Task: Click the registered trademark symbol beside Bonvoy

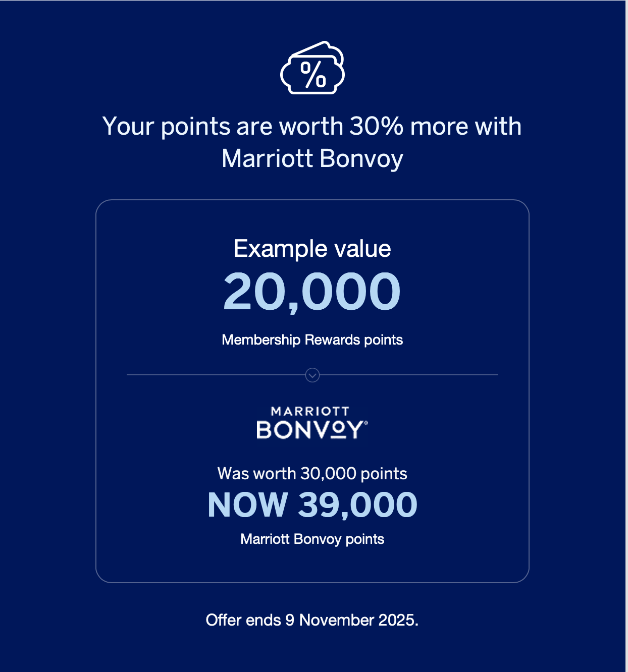Action: click(x=366, y=423)
